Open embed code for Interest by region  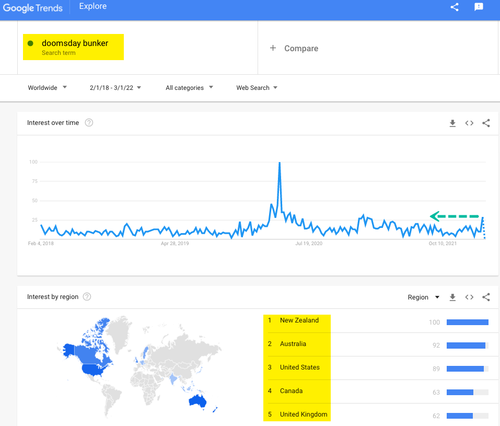click(x=469, y=297)
